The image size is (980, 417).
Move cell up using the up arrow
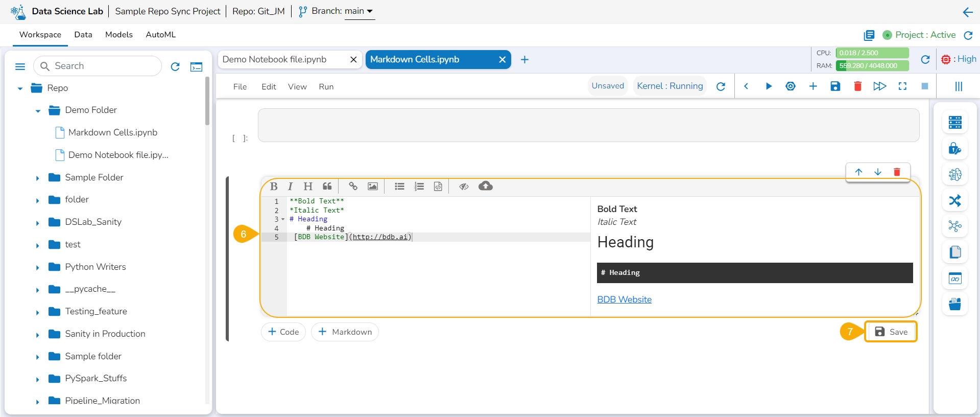[x=858, y=172]
